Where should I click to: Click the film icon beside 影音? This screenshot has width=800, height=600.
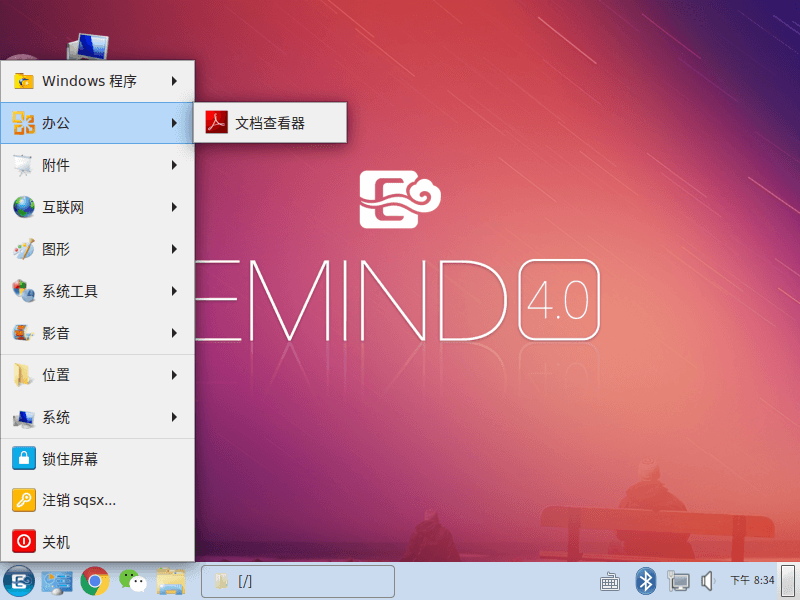tap(23, 333)
